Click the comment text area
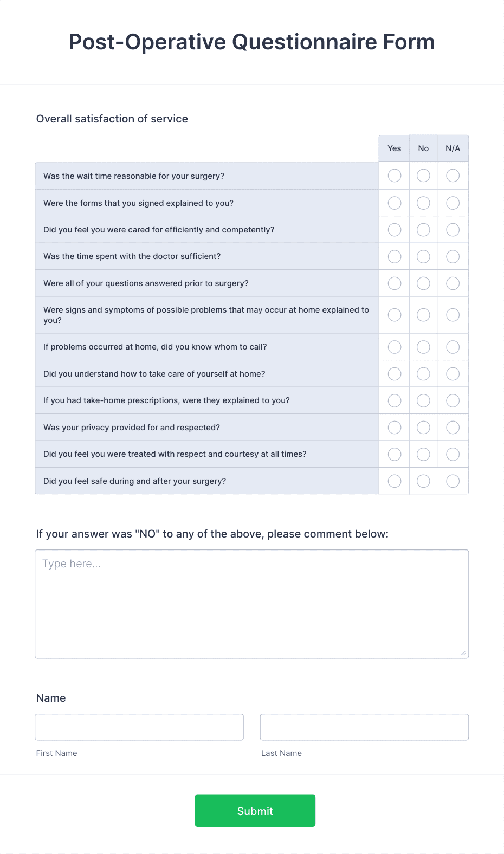 coord(252,603)
